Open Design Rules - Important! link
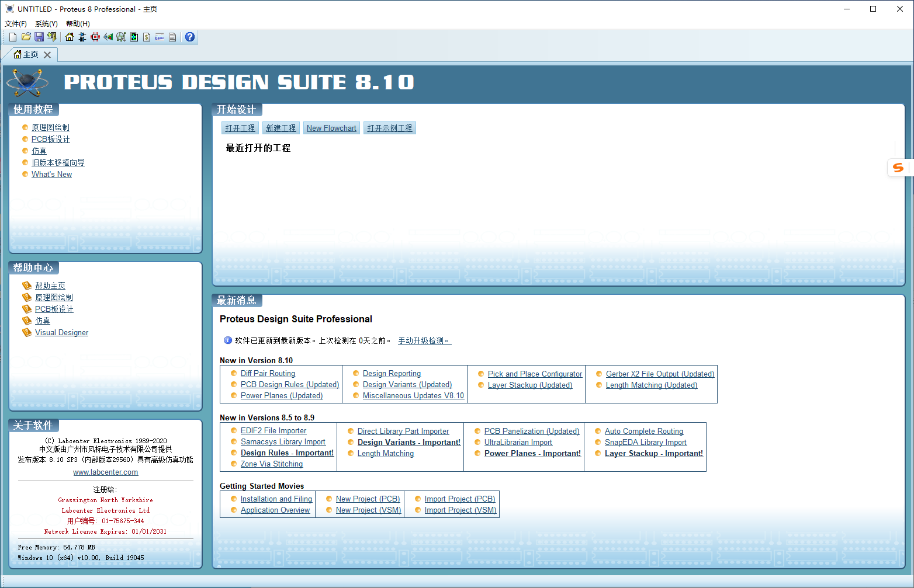914x588 pixels. (287, 453)
